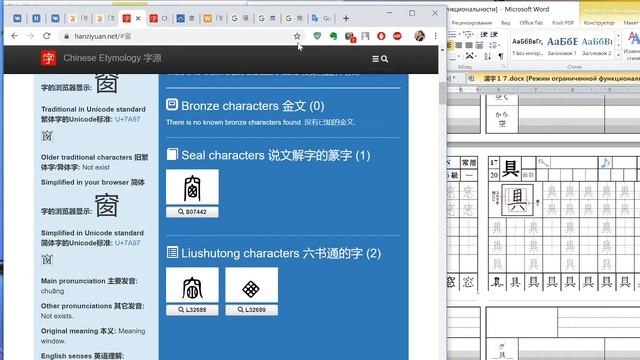Open the Chrome three-dot menu
Screen dimensions: 640x360
436,36
